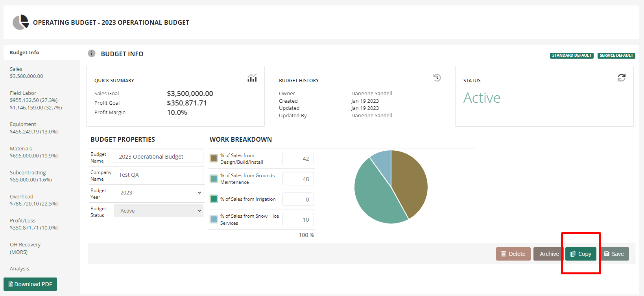Image resolution: width=644 pixels, height=296 pixels.
Task: Click the pie chart budget logo icon
Action: click(x=20, y=22)
